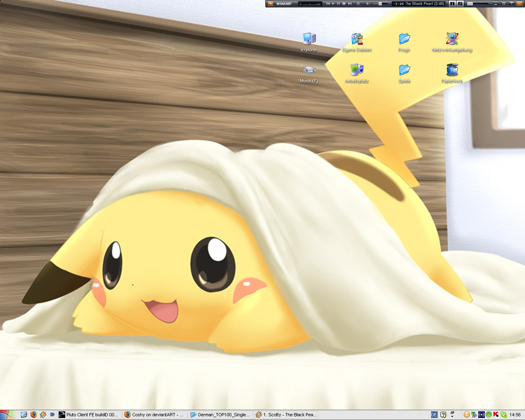Click the Winamp song title display
The width and height of the screenshot is (525, 420).
pos(425,4)
